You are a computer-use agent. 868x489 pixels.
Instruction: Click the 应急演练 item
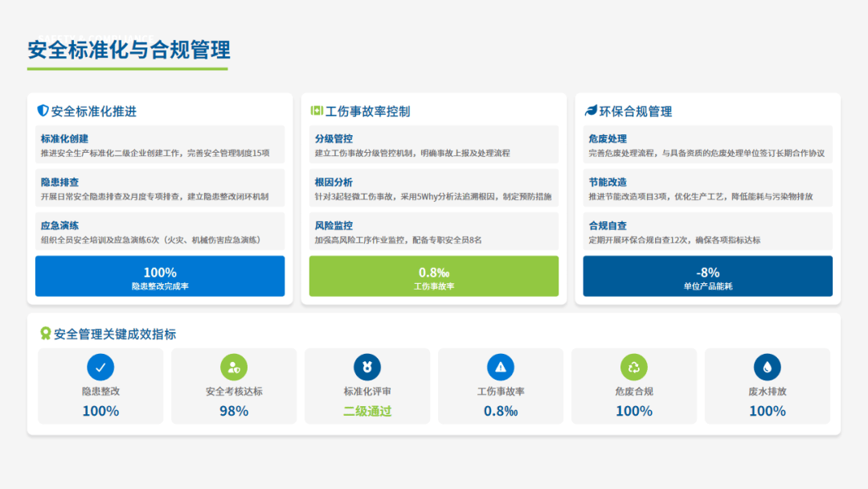(160, 232)
